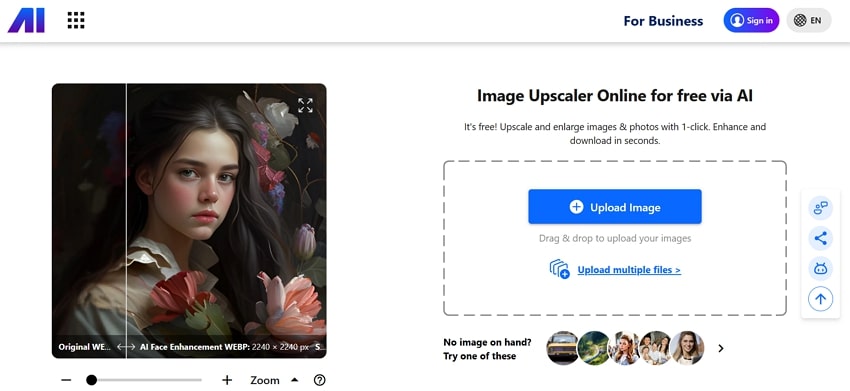Open the feedback chat icon in the sidebar
This screenshot has width=850, height=391.
pyautogui.click(x=820, y=208)
